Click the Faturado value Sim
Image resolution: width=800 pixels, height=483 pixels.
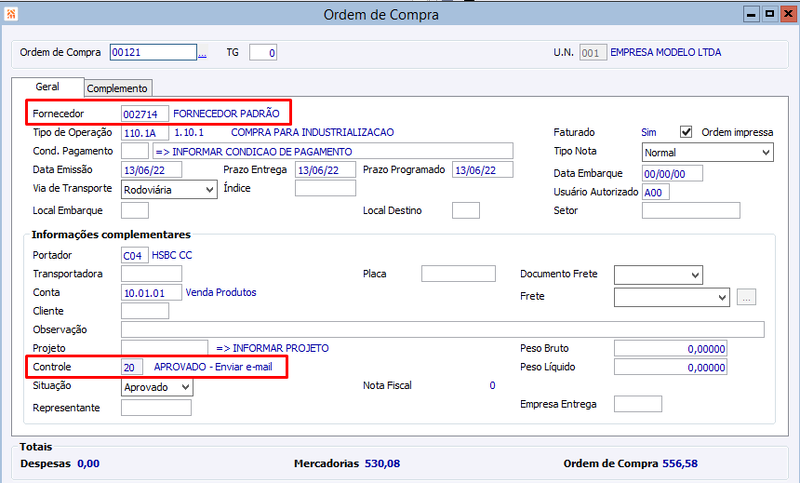[648, 133]
